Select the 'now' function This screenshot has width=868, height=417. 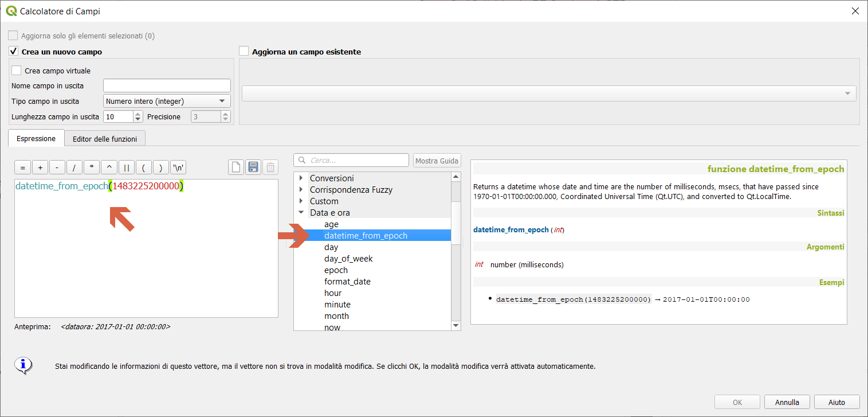pyautogui.click(x=332, y=327)
